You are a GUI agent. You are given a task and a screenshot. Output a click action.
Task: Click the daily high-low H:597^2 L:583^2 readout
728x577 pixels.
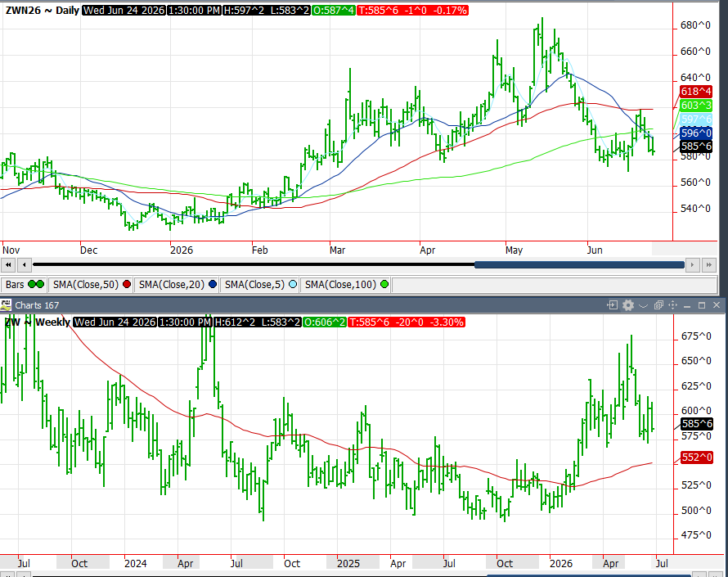point(267,10)
